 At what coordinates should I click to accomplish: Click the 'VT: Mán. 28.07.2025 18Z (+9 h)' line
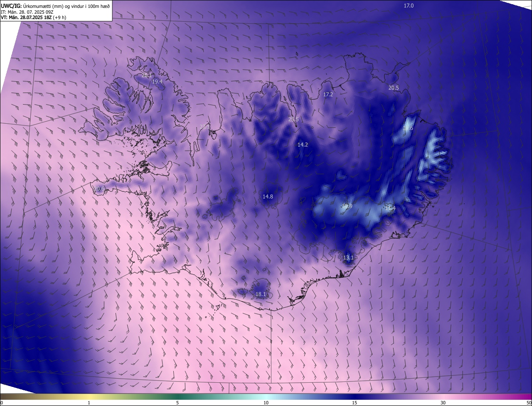point(33,17)
